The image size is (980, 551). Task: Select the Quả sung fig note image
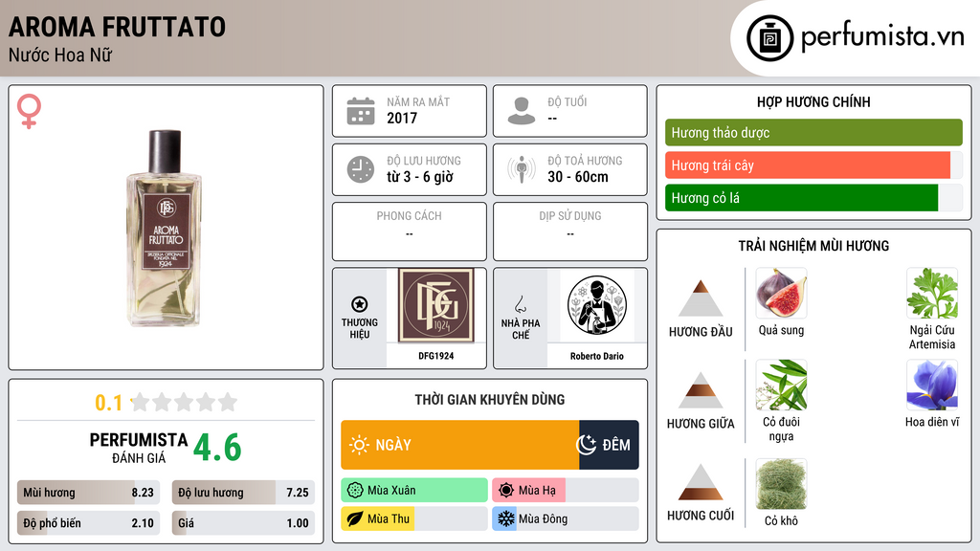tap(781, 294)
